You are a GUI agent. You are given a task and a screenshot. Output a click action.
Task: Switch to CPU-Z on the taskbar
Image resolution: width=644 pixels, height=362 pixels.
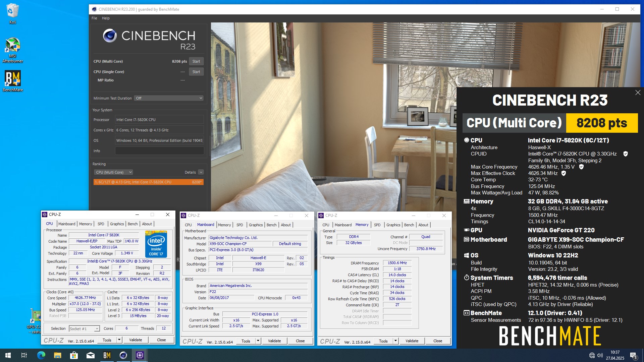(140, 355)
